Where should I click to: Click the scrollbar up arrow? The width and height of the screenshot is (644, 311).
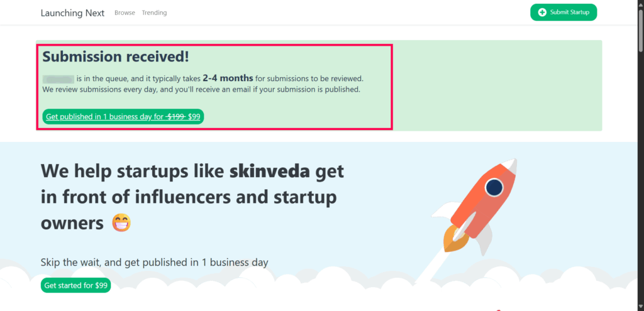(x=640, y=3)
